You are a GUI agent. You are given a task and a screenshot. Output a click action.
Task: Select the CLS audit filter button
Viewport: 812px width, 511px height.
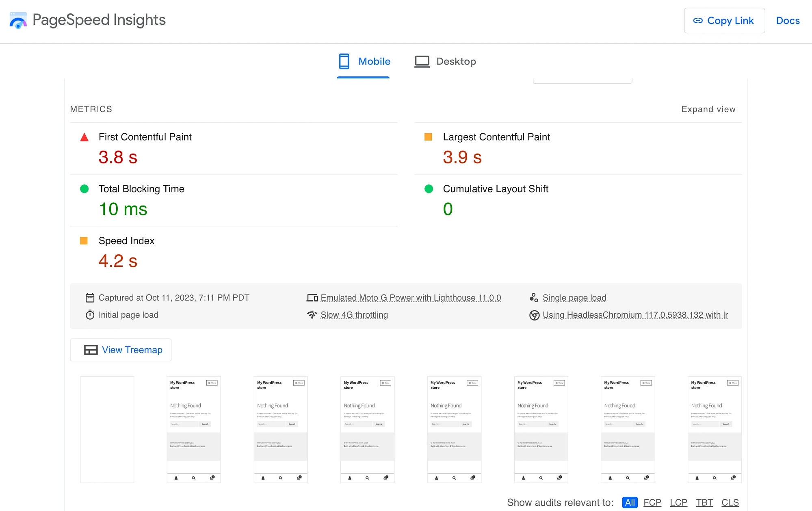tap(732, 503)
